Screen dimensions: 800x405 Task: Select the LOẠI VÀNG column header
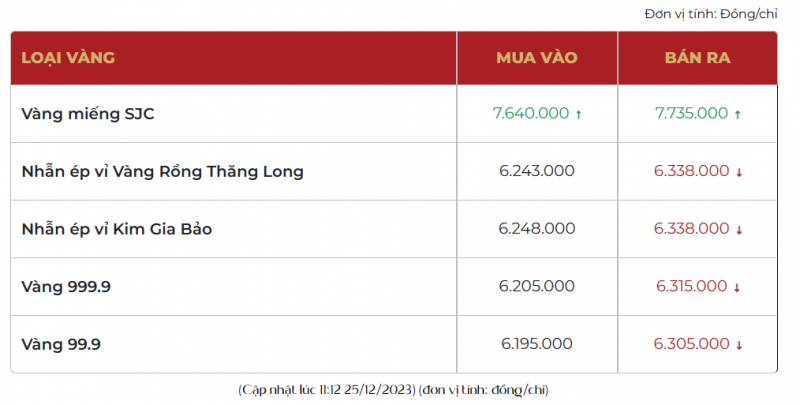click(x=68, y=57)
